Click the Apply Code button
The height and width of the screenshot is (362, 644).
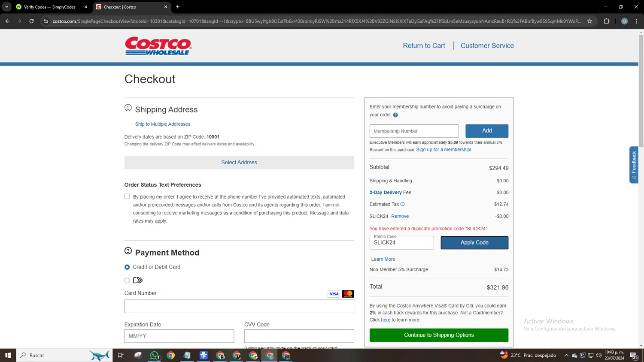point(474,242)
